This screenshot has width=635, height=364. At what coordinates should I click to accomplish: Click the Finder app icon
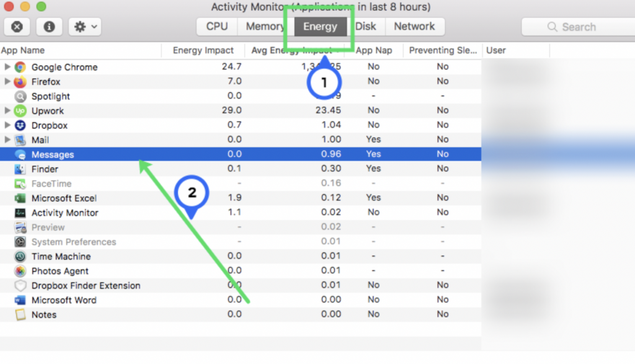tap(20, 169)
